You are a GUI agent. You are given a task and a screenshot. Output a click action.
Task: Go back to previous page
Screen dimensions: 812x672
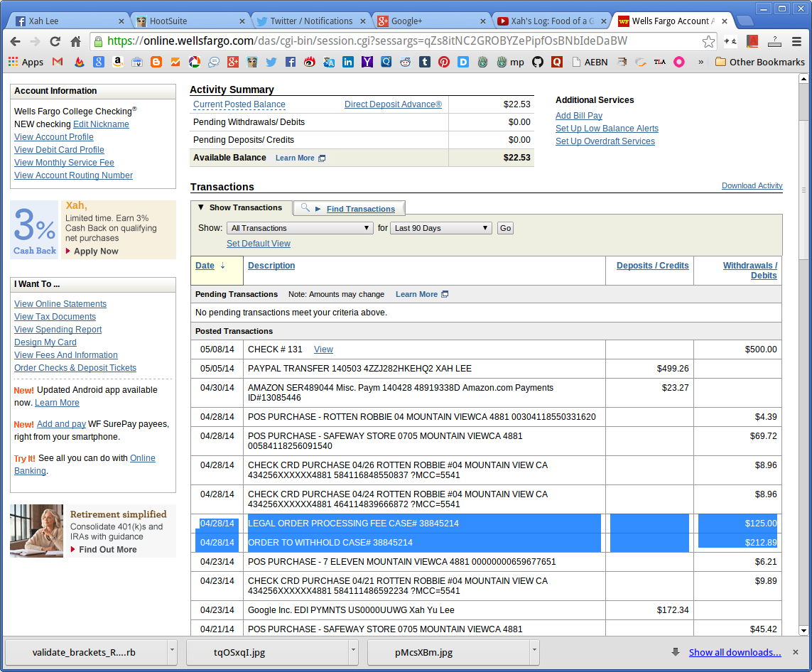tap(15, 41)
